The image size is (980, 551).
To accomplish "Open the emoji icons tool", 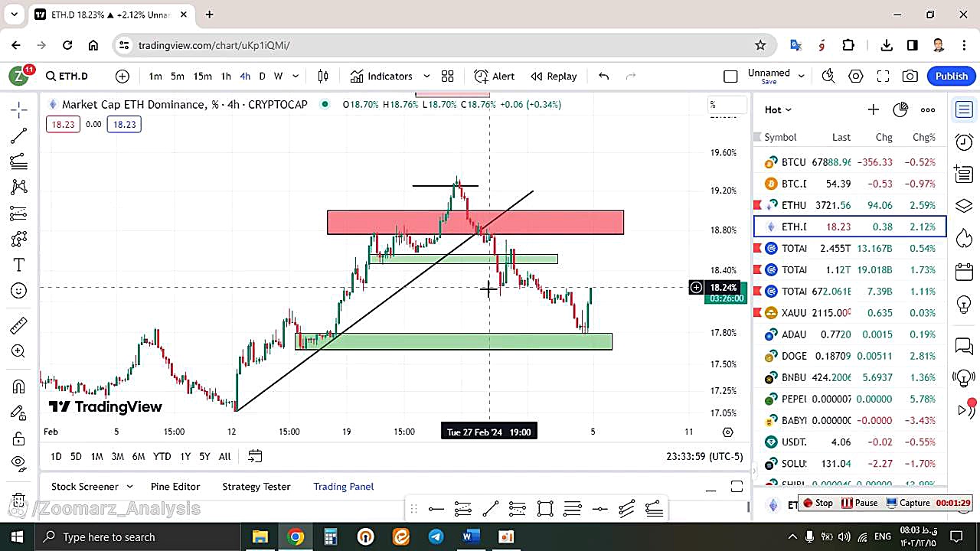I will coord(19,291).
